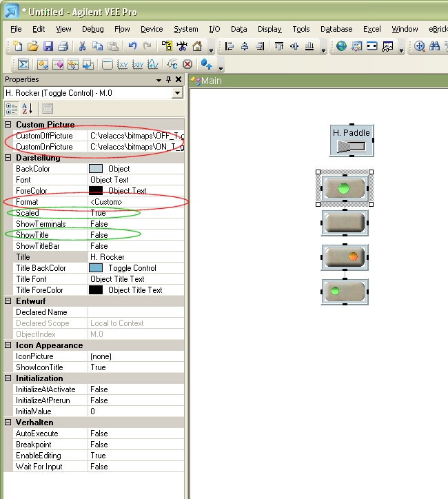This screenshot has width=448, height=499.
Task: Toggle the bottom rocker with left green light
Action: [345, 291]
